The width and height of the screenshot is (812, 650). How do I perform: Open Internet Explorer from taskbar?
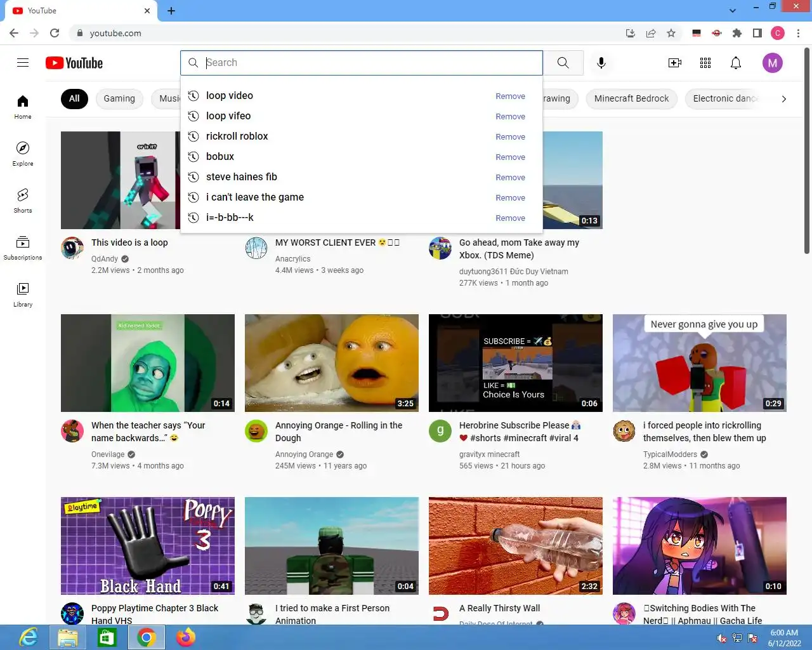29,637
